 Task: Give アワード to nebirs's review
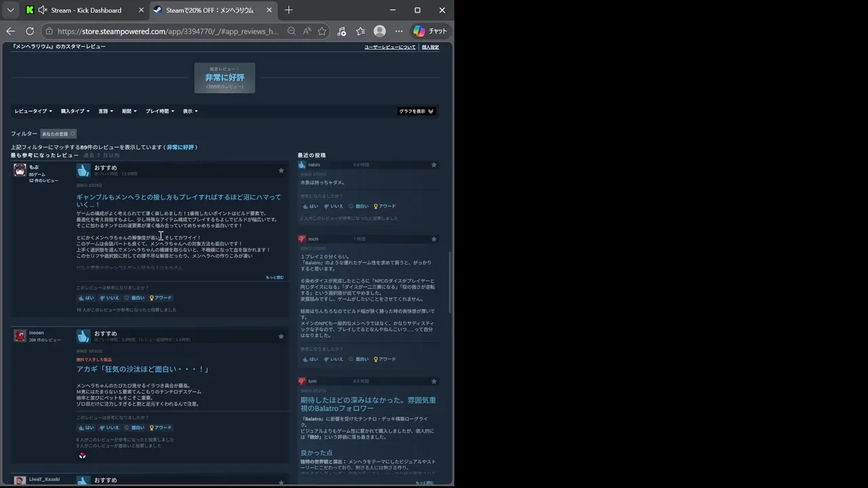(x=384, y=206)
